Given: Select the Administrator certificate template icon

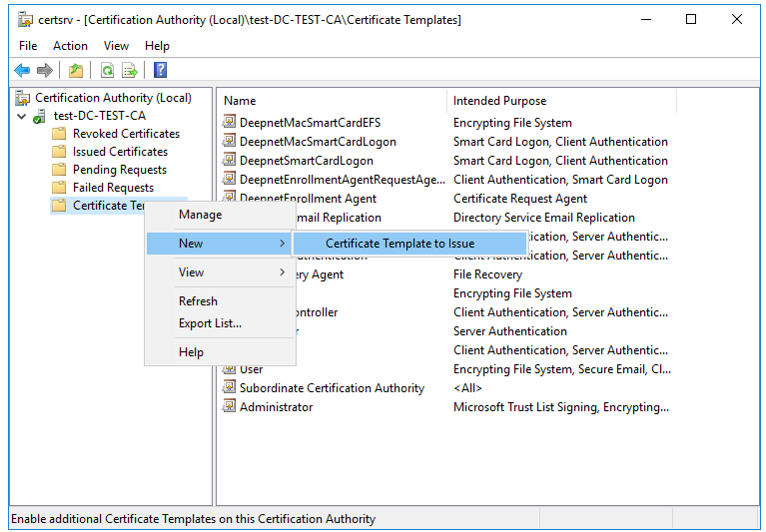Looking at the screenshot, I should point(230,407).
